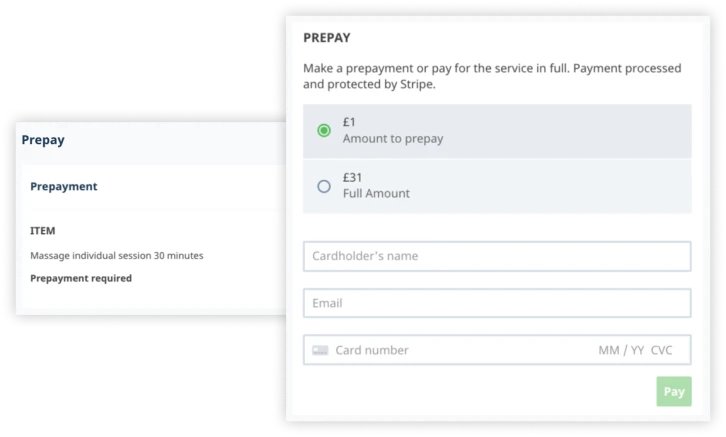The width and height of the screenshot is (726, 437).
Task: Click the Prepay panel title on left
Action: point(43,140)
